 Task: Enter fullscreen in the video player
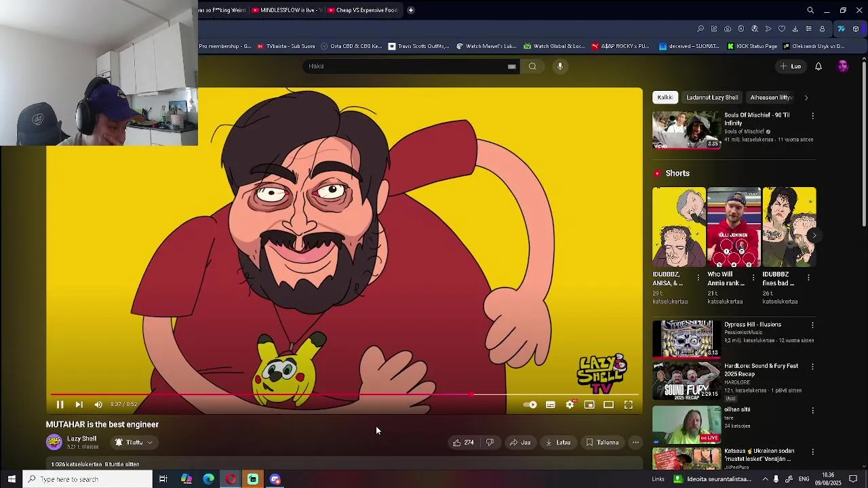point(629,405)
